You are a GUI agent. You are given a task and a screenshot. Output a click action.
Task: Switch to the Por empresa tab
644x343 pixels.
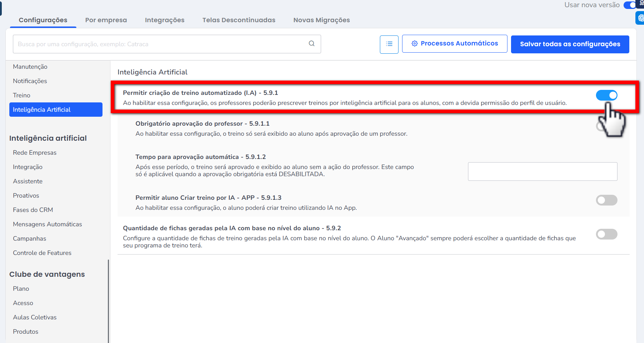(x=106, y=20)
